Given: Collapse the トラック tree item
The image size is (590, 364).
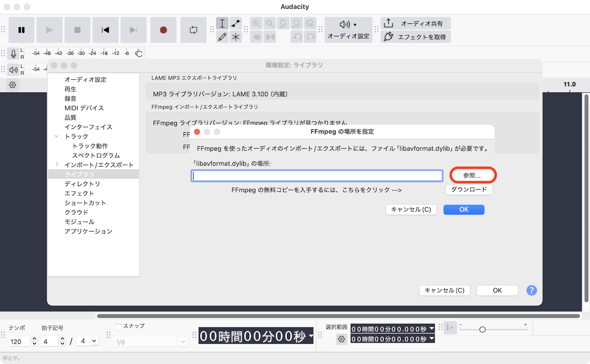Looking at the screenshot, I should pyautogui.click(x=57, y=136).
